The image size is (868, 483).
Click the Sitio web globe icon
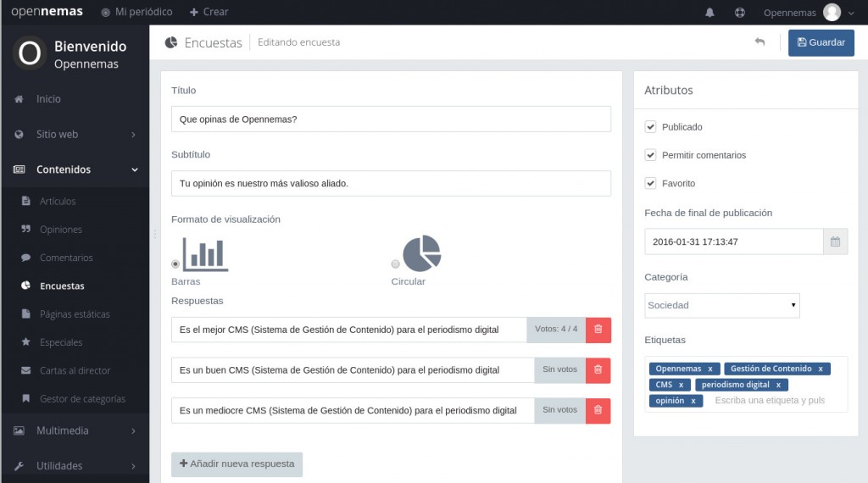[19, 135]
